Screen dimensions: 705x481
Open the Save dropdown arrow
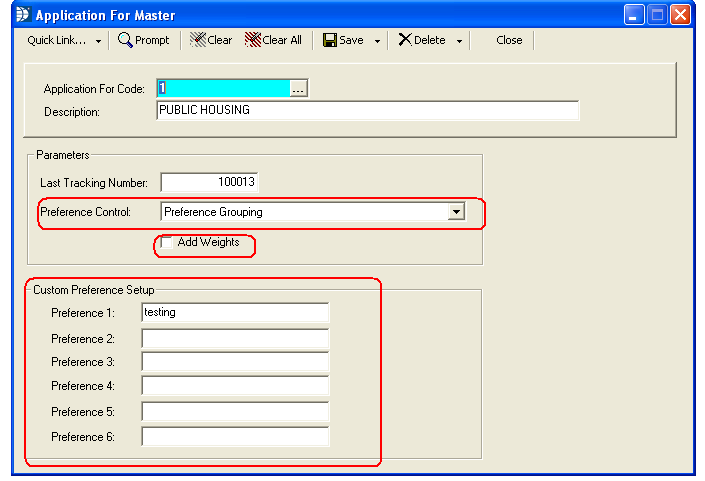377,41
